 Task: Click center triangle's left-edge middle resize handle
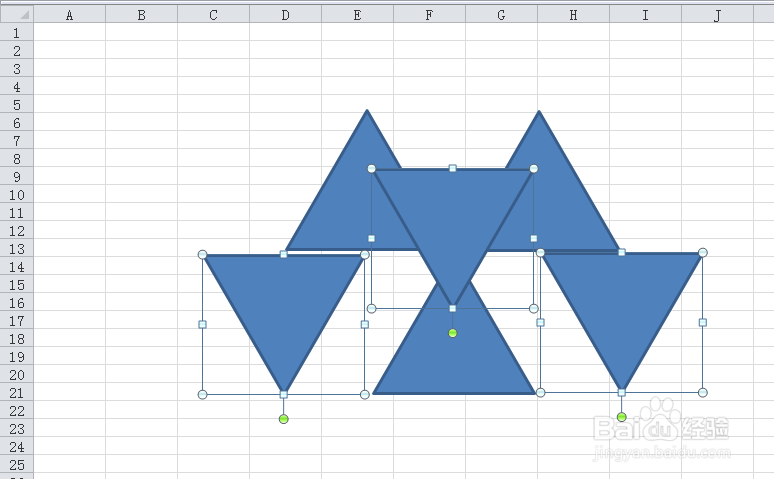(x=372, y=239)
